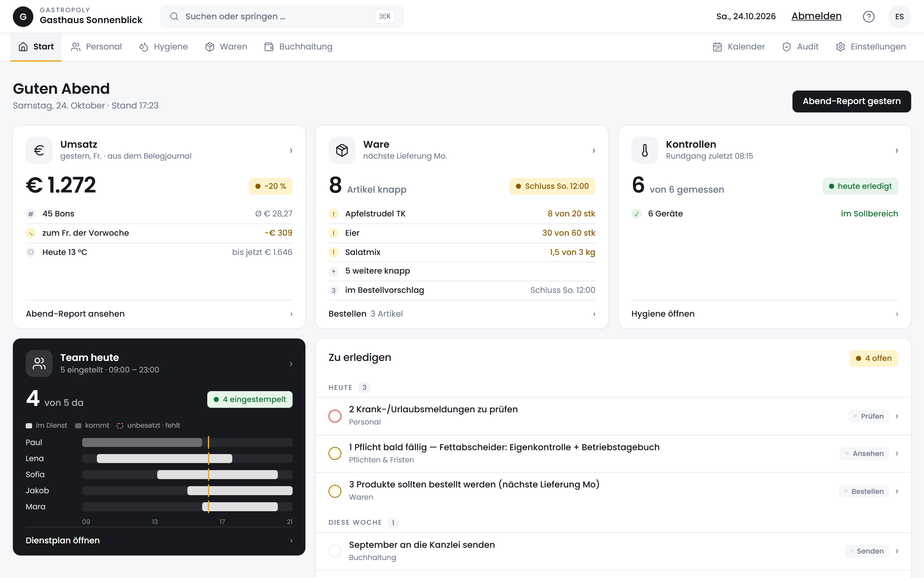Open the Buchhaltung tab
The width and height of the screenshot is (924, 578).
pos(298,47)
